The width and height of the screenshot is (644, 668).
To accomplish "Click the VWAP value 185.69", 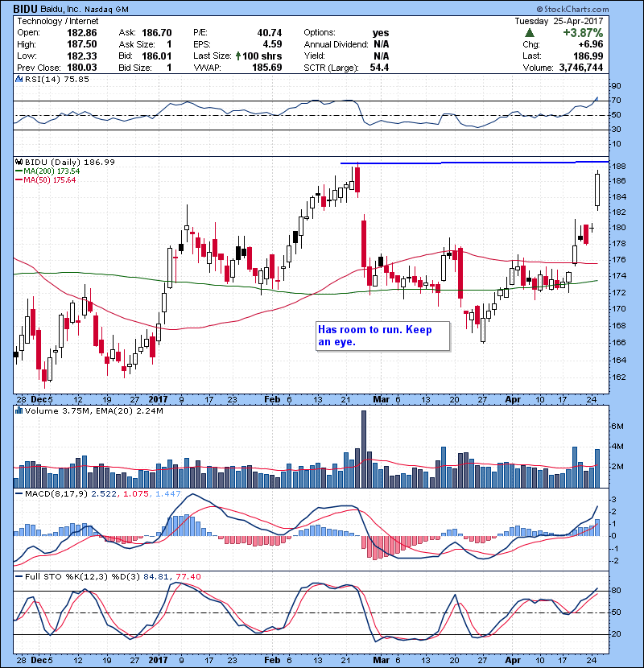I will pyautogui.click(x=266, y=68).
